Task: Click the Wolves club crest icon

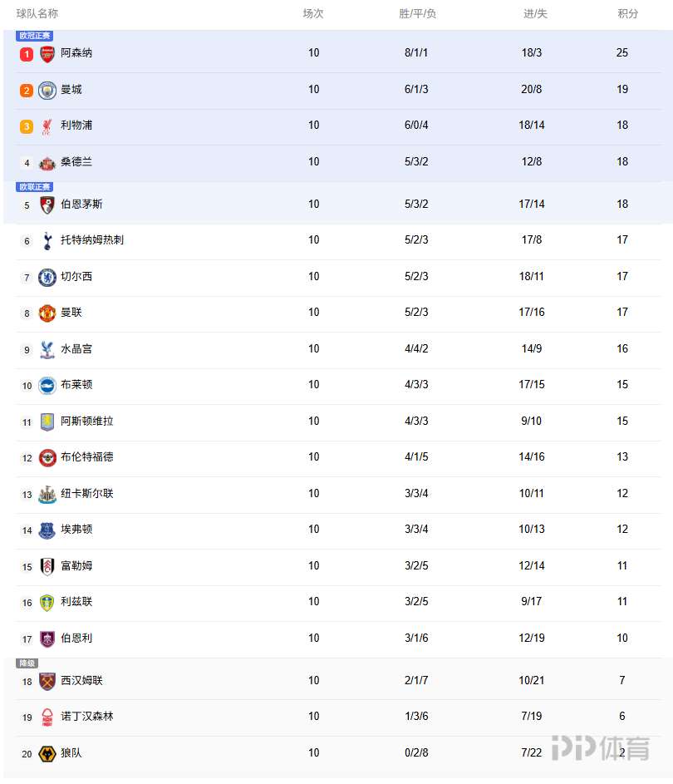Action: pos(47,754)
